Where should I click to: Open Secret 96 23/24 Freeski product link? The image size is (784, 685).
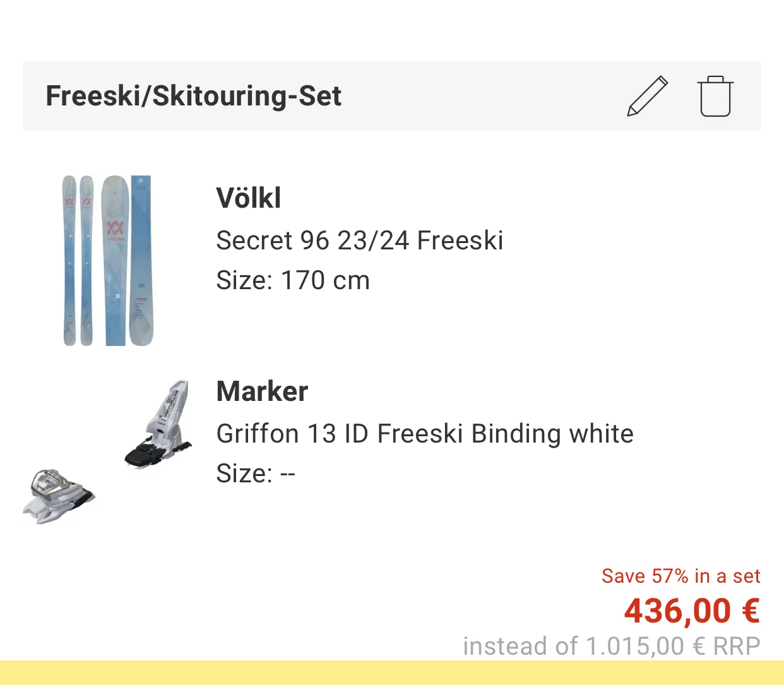pyautogui.click(x=359, y=241)
